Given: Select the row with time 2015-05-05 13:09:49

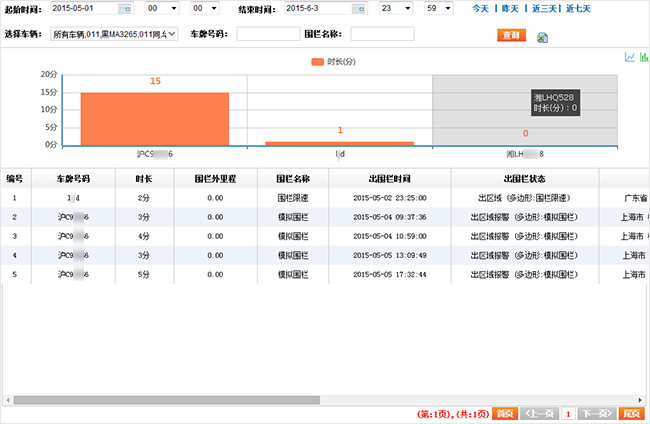Looking at the screenshot, I should coord(325,255).
